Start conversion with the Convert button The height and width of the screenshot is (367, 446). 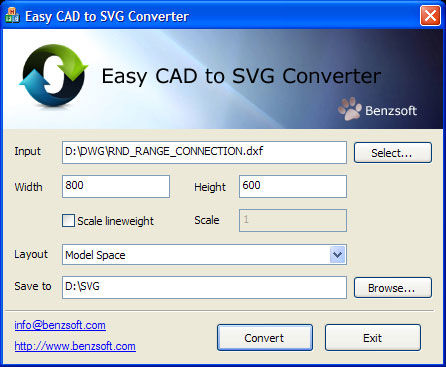coord(265,337)
